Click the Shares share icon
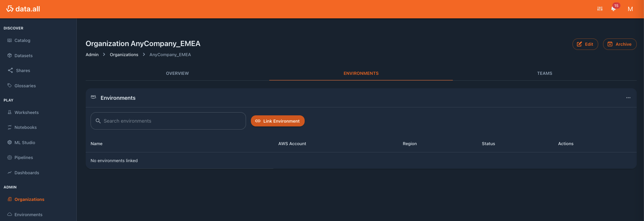 coord(10,70)
